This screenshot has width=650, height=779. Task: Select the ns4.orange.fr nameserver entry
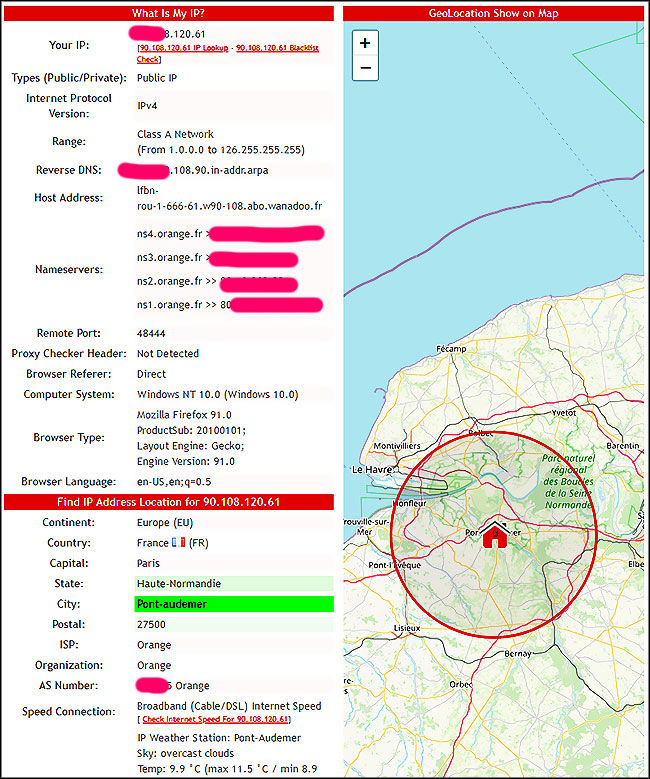tap(169, 234)
